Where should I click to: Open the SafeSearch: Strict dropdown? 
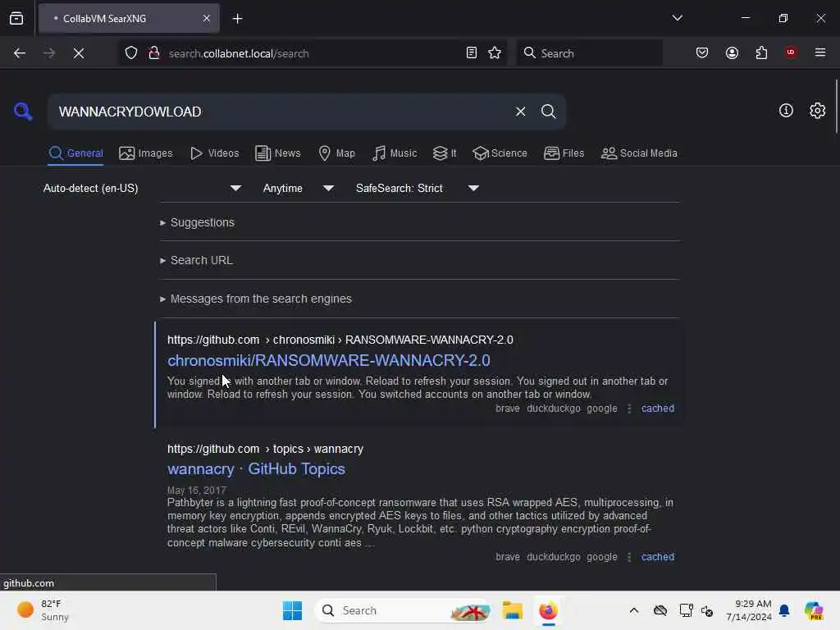418,188
